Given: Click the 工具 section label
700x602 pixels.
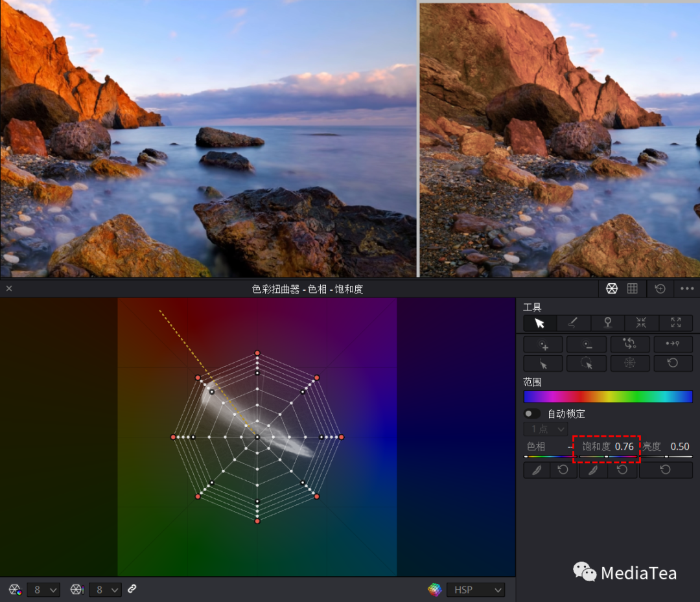Looking at the screenshot, I should click(532, 307).
